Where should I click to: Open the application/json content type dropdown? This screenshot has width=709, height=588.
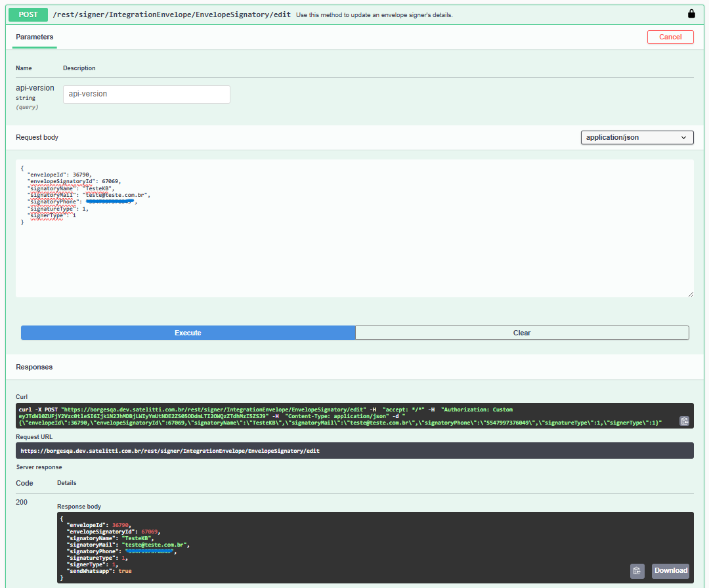pos(637,137)
